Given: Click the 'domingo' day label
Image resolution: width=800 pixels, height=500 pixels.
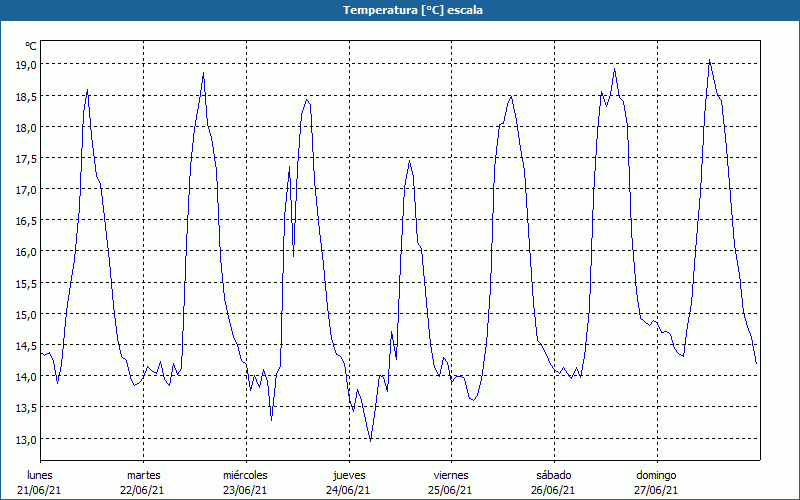Looking at the screenshot, I should (x=656, y=476).
